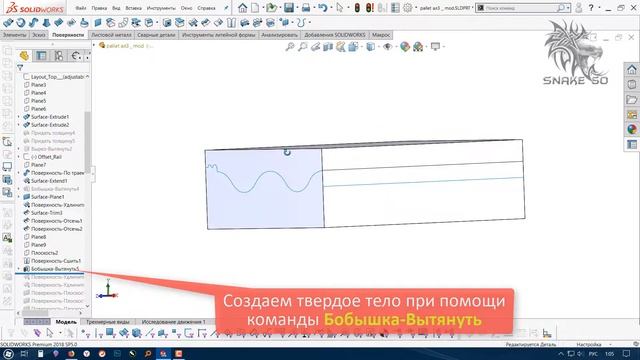This screenshot has width=640, height=360.
Task: Open the Правка menu
Action: click(x=99, y=8)
